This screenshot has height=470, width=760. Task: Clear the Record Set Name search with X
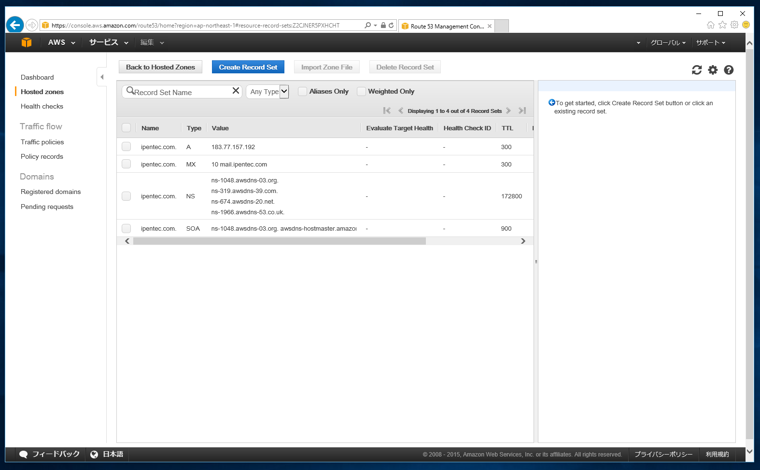click(x=236, y=91)
